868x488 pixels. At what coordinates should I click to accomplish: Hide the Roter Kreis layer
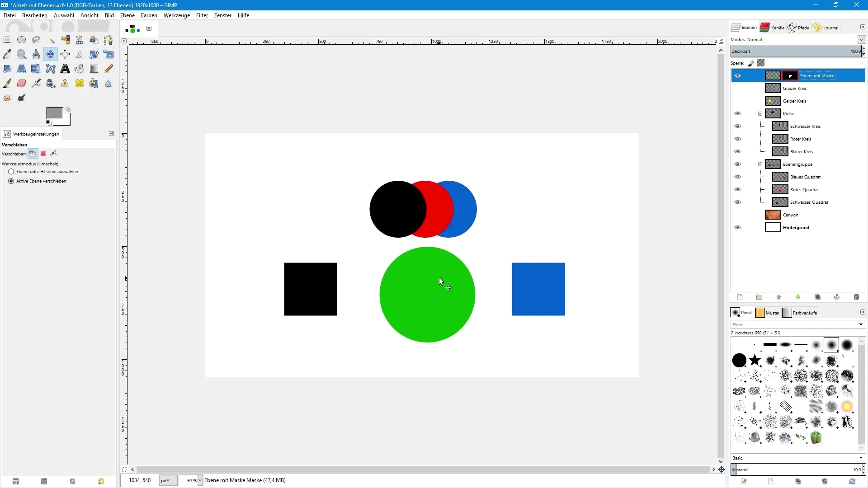(738, 139)
